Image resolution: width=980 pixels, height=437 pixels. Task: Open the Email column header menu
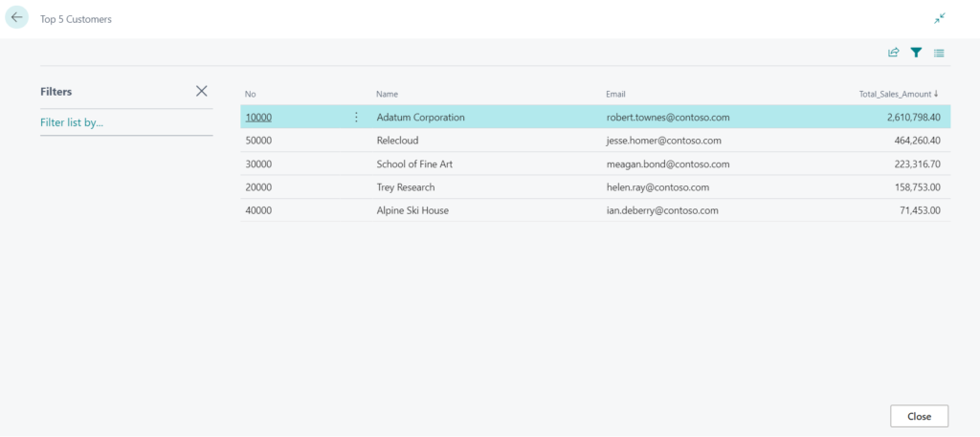point(615,94)
